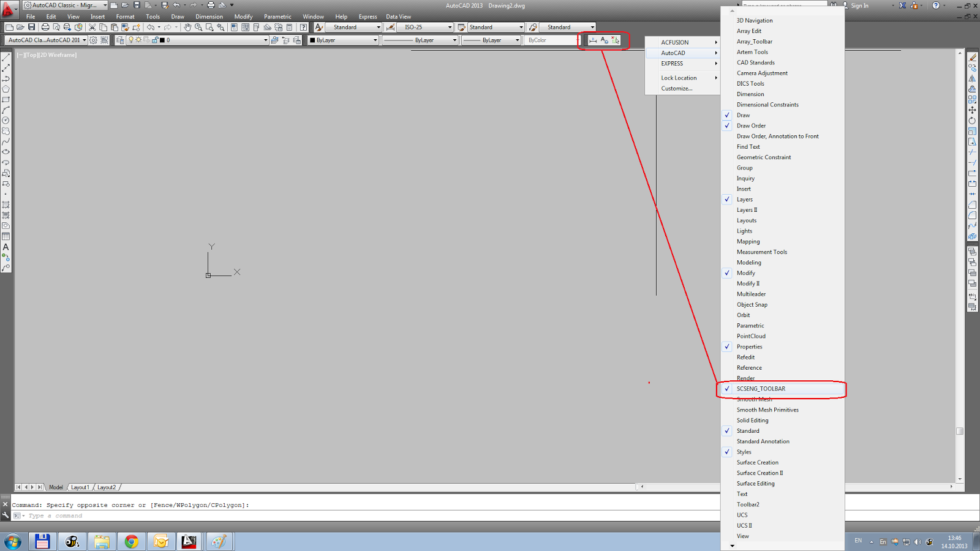Close the command line window
980x551 pixels.
click(x=6, y=504)
